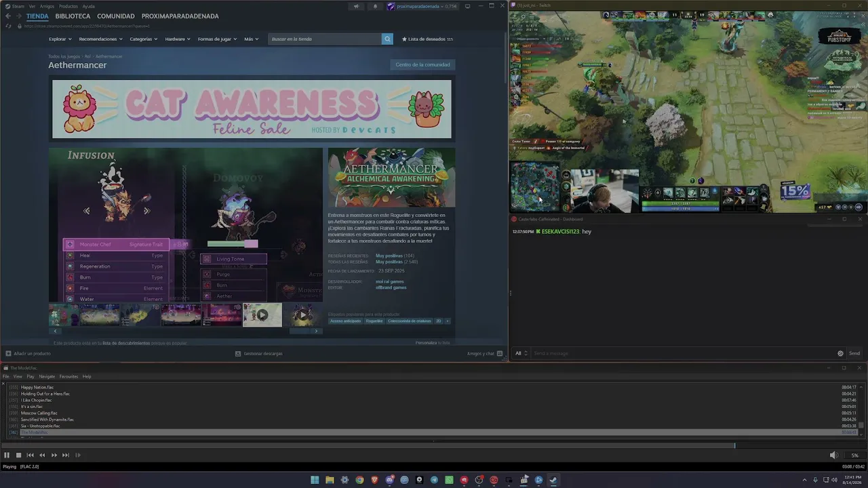Click the Send a message chat field
This screenshot has height=488, width=868.
coord(682,353)
